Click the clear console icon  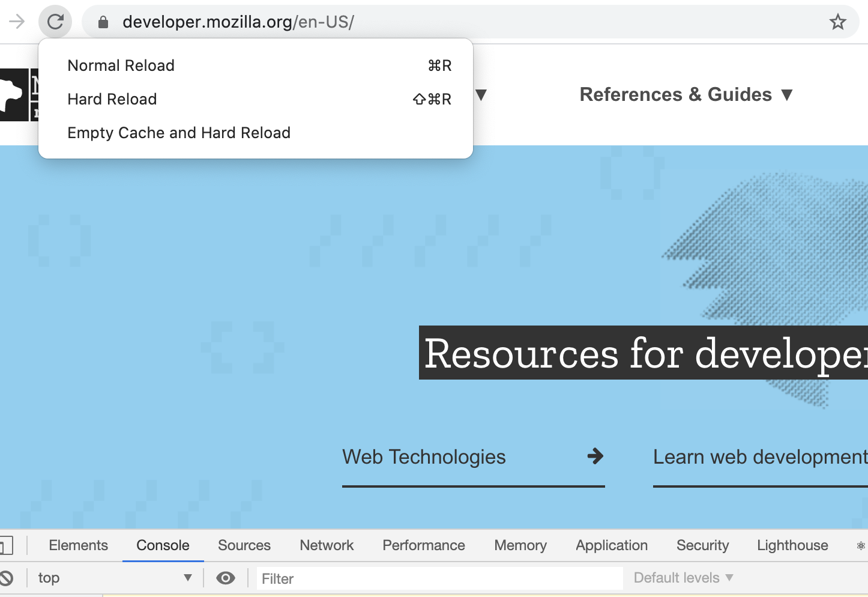click(x=6, y=578)
